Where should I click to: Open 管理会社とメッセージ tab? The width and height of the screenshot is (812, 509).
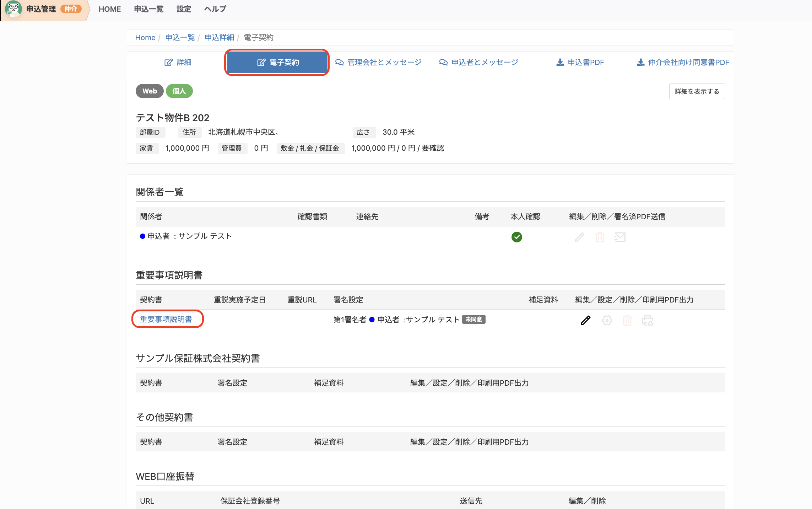point(378,63)
